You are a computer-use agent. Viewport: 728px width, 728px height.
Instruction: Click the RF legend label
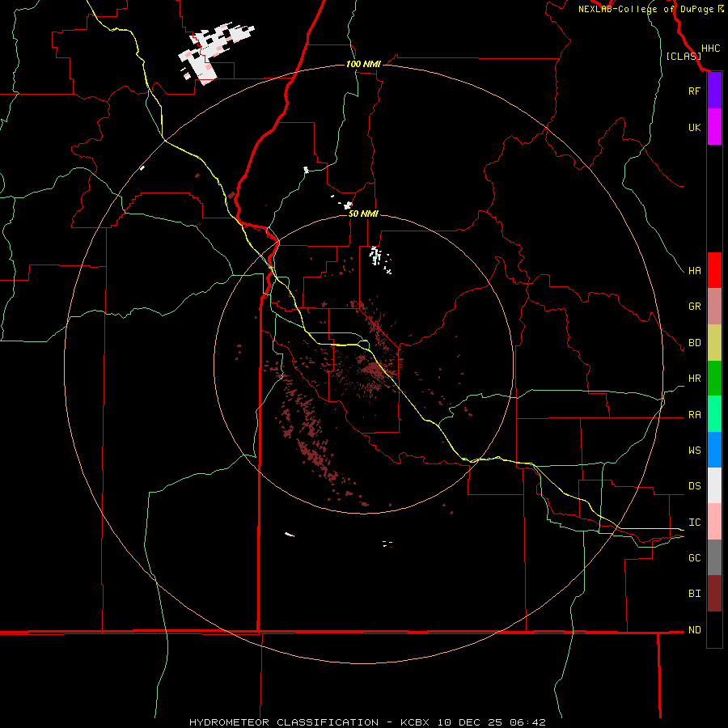(694, 91)
